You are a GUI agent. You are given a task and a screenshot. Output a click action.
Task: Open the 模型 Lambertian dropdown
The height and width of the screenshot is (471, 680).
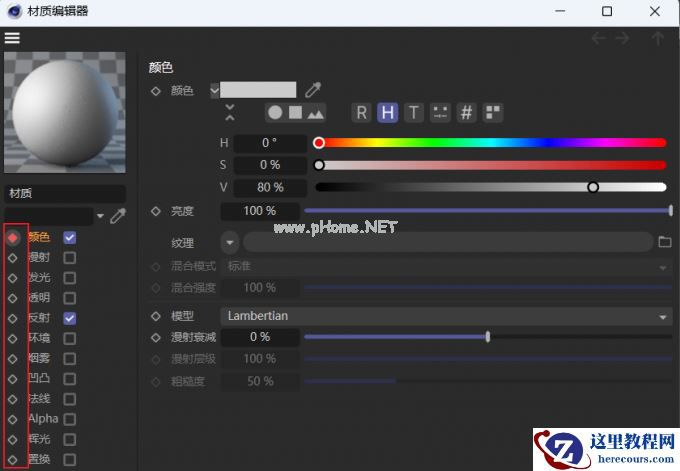(x=446, y=316)
